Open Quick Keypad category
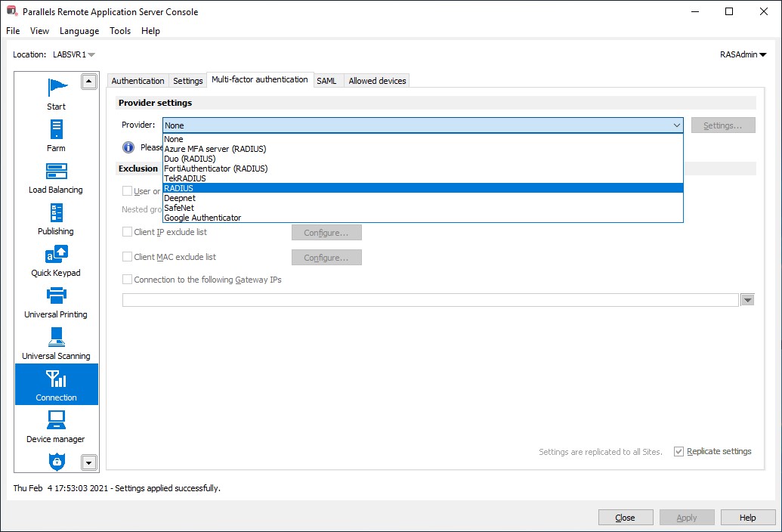The image size is (782, 532). click(x=56, y=260)
